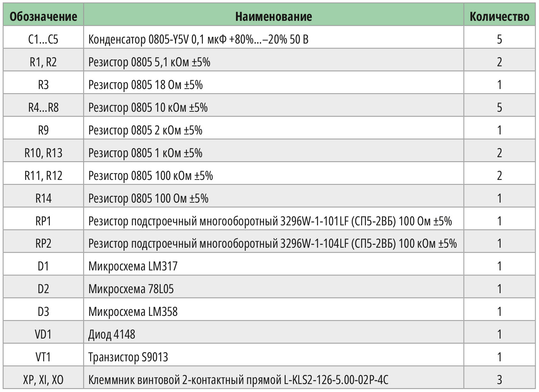Click the Резистор 0805 2 кОм cell
This screenshot has height=392, width=539.
click(x=145, y=130)
